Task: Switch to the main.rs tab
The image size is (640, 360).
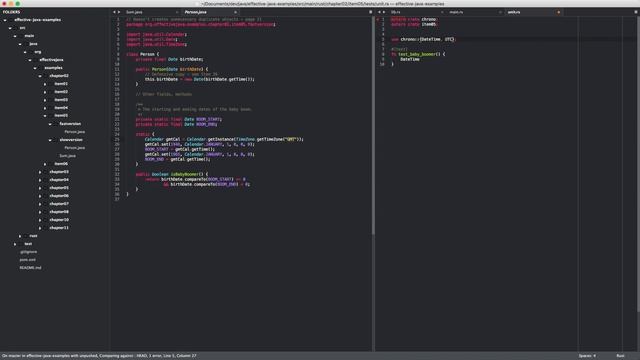Action: pyautogui.click(x=475, y=12)
